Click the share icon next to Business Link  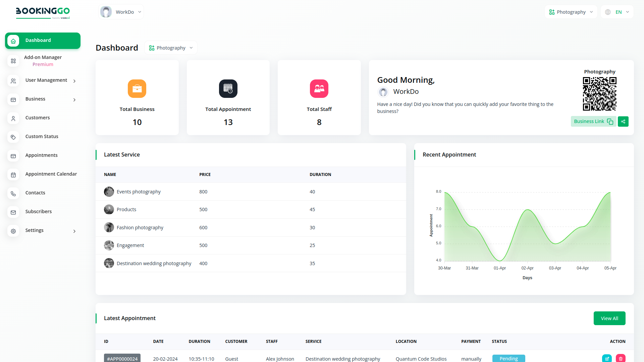(623, 121)
